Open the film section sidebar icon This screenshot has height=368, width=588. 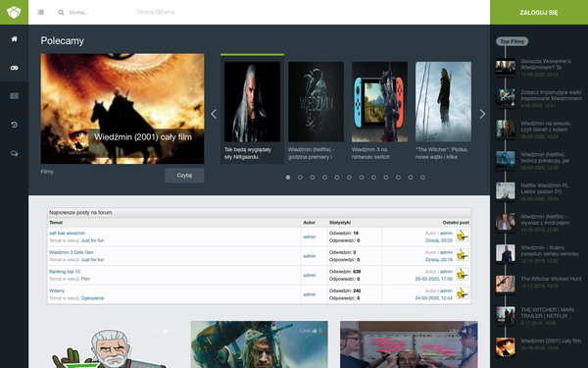(x=15, y=96)
